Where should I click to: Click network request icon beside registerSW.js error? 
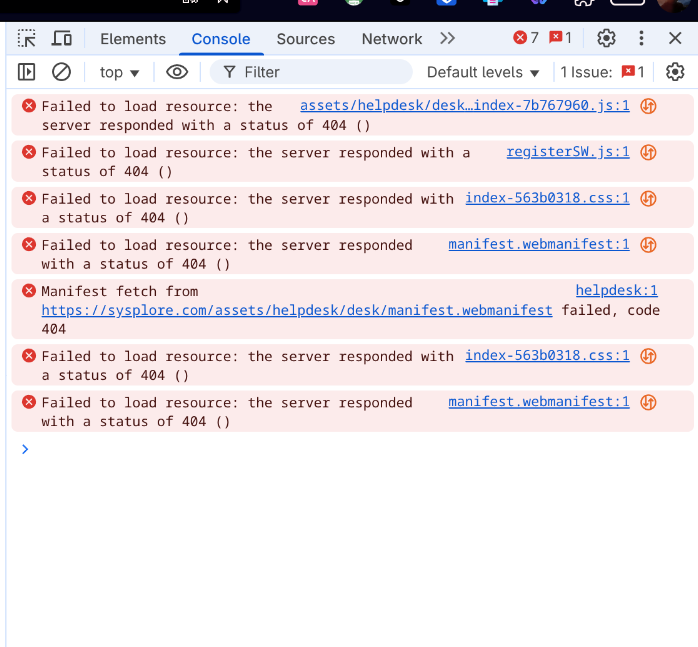click(x=648, y=153)
